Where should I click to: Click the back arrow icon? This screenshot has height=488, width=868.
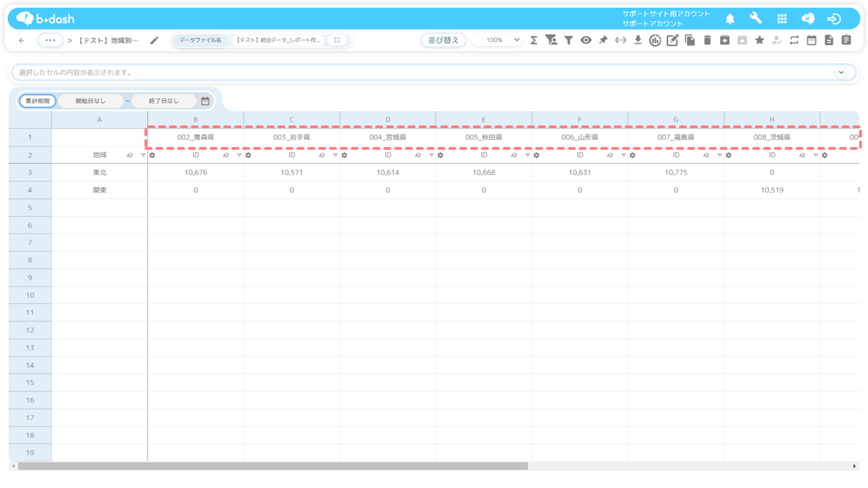pyautogui.click(x=22, y=41)
